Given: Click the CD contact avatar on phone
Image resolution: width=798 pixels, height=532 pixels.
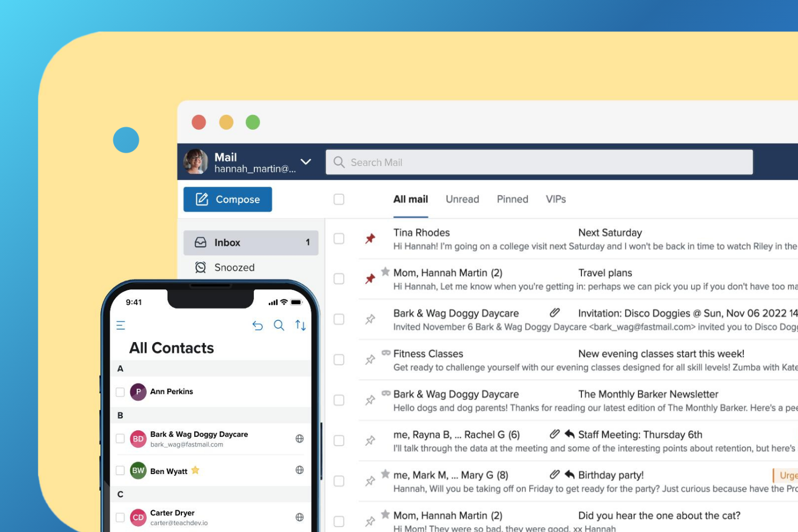Looking at the screenshot, I should click(138, 517).
